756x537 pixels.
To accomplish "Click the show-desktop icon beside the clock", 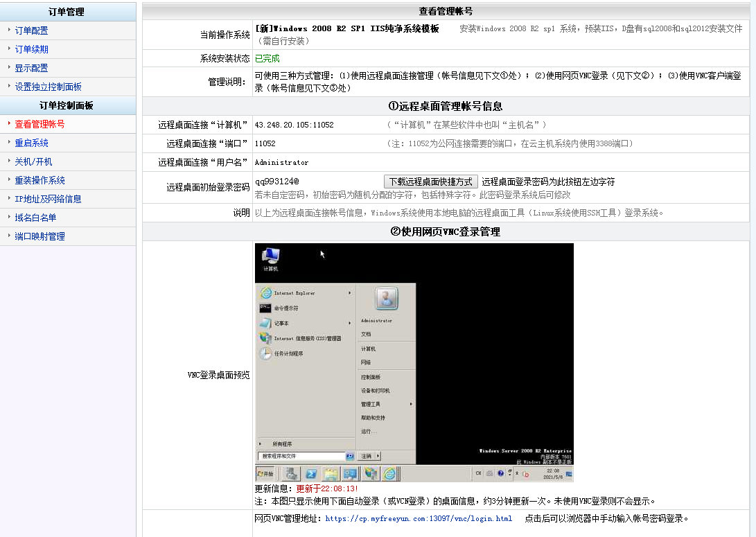I will coord(569,475).
